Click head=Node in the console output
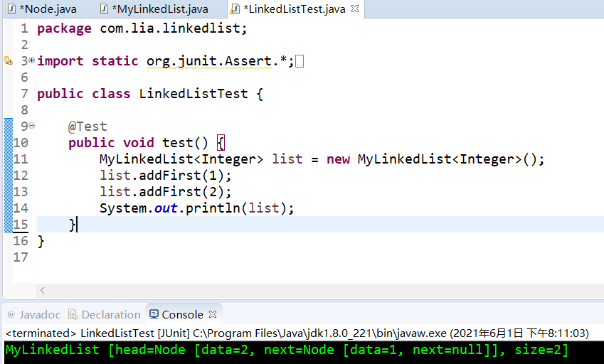 tap(150, 350)
